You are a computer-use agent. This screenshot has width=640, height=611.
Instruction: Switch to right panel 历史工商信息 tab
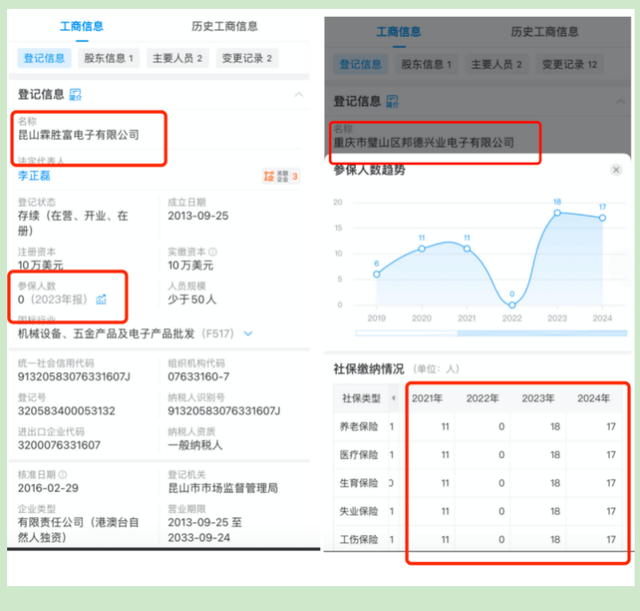pyautogui.click(x=544, y=32)
